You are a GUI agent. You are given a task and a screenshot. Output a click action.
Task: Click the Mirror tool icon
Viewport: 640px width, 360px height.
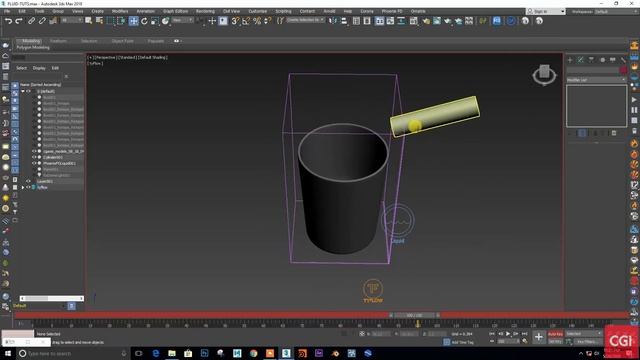[333, 21]
